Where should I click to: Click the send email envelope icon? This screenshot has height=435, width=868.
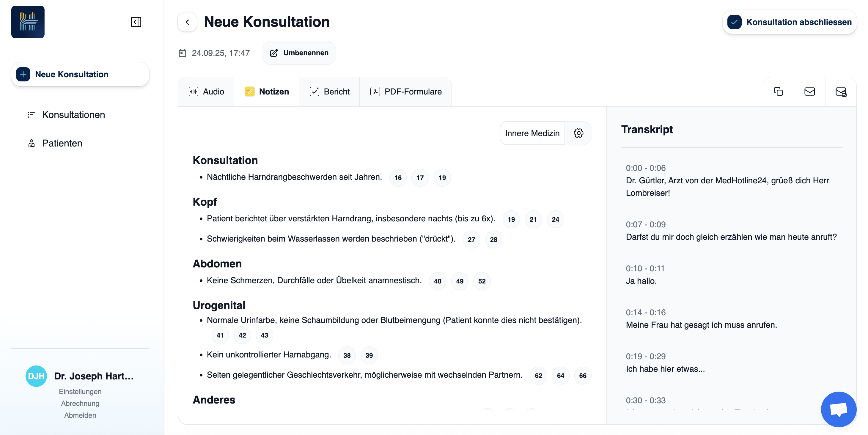point(809,92)
